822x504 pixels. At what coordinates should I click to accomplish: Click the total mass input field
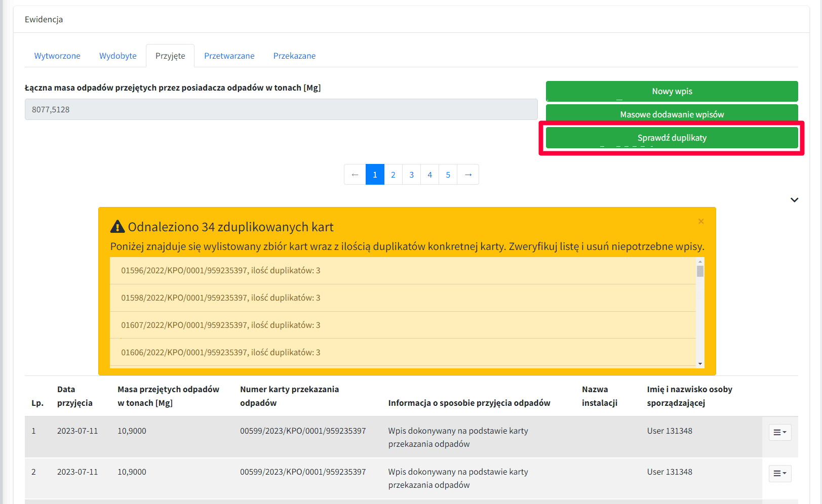point(281,109)
